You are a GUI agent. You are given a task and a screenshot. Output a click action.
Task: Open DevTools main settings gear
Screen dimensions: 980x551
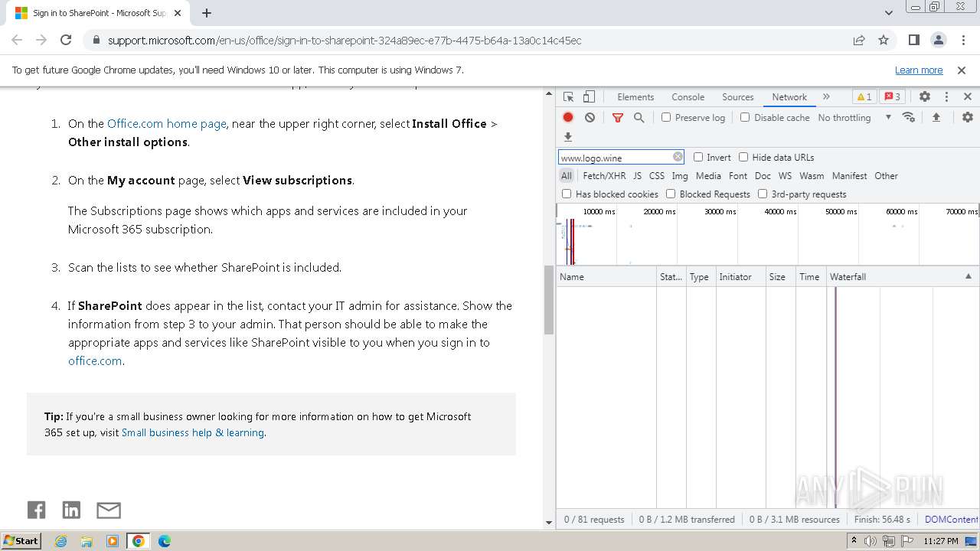(x=925, y=97)
